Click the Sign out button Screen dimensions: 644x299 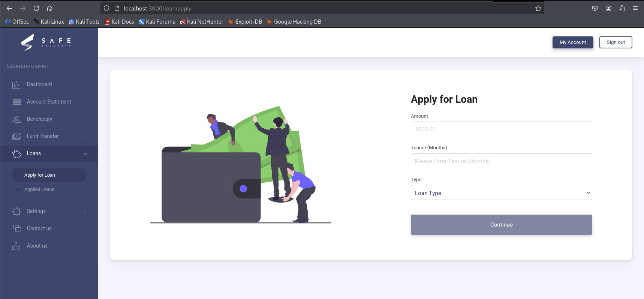coord(616,42)
